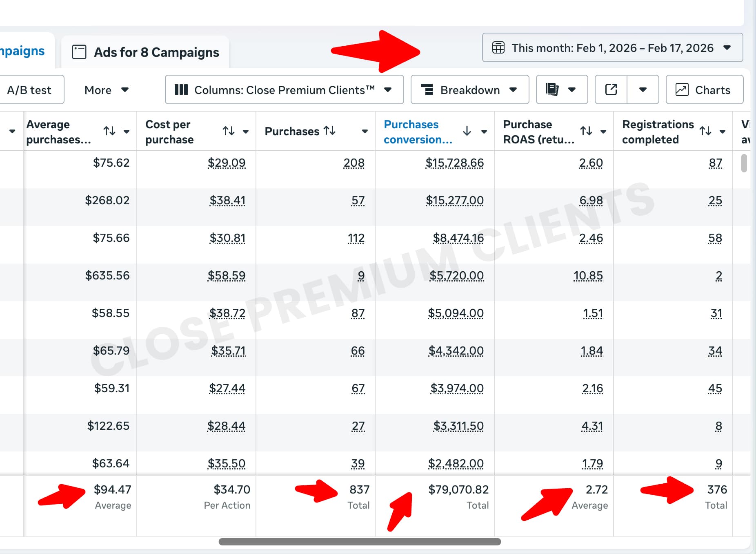Click the vertical table scrollbar thumb
Image resolution: width=756 pixels, height=554 pixels.
click(x=744, y=163)
